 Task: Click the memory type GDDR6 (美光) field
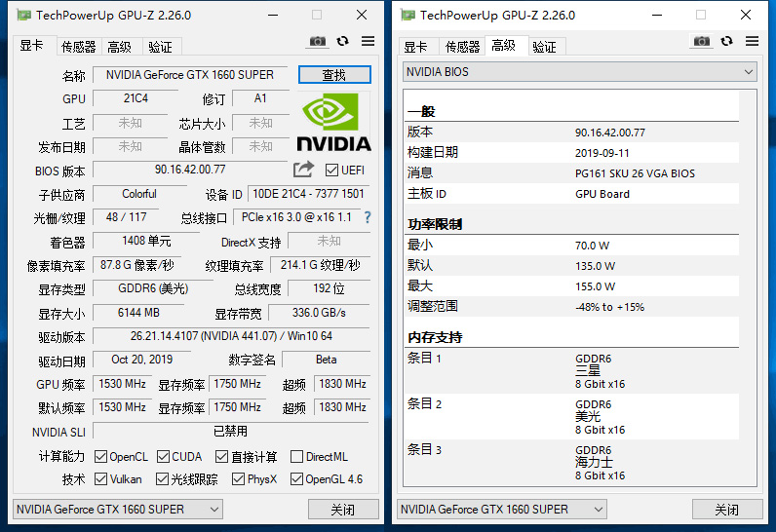(x=153, y=288)
